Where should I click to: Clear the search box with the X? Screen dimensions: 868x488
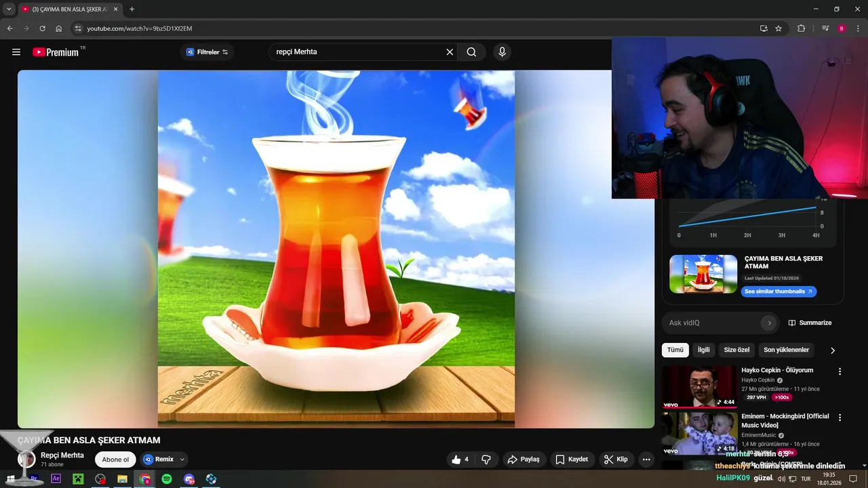click(450, 52)
